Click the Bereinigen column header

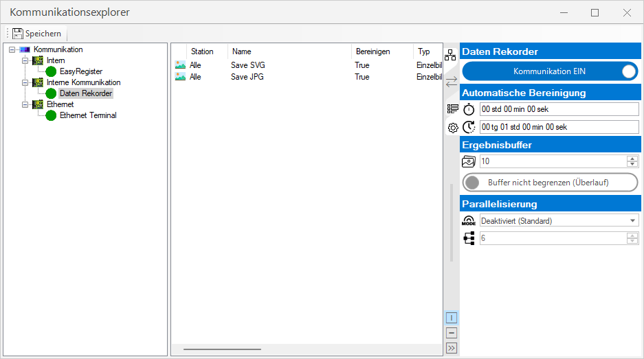[x=373, y=51]
